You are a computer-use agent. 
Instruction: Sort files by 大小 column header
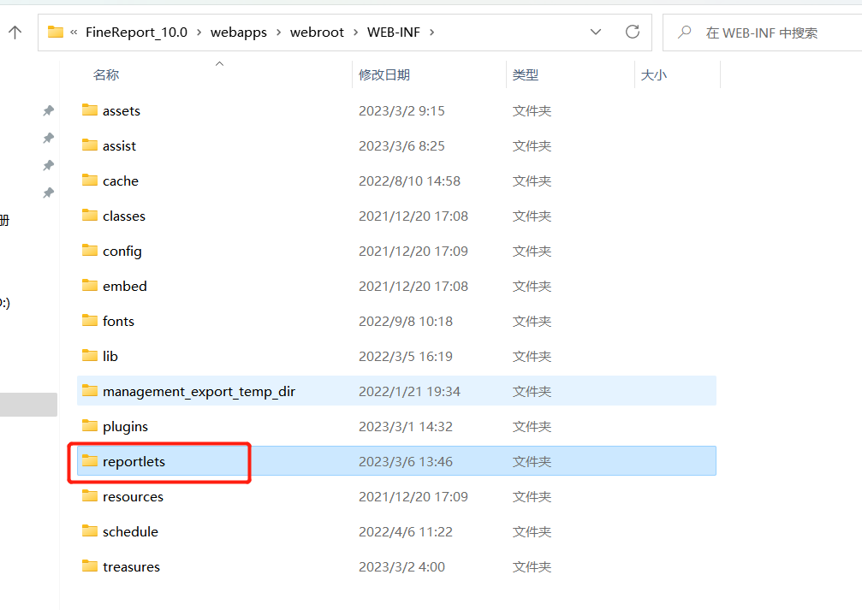(654, 74)
